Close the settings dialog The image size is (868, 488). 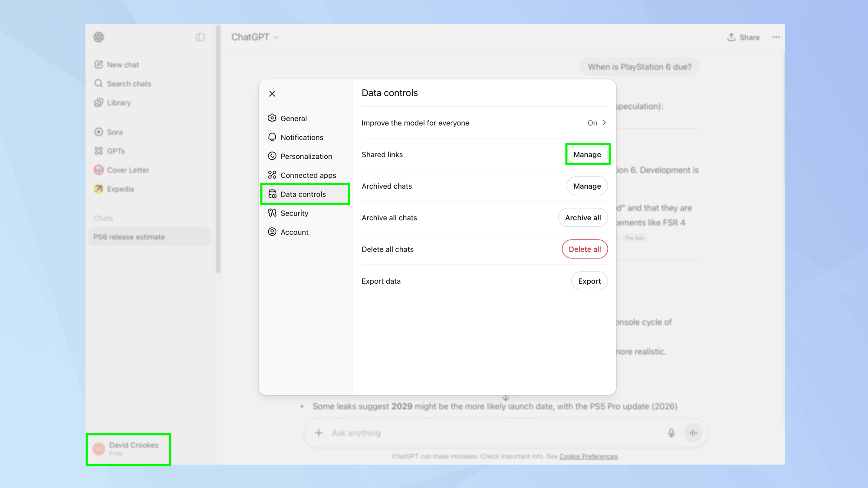272,94
